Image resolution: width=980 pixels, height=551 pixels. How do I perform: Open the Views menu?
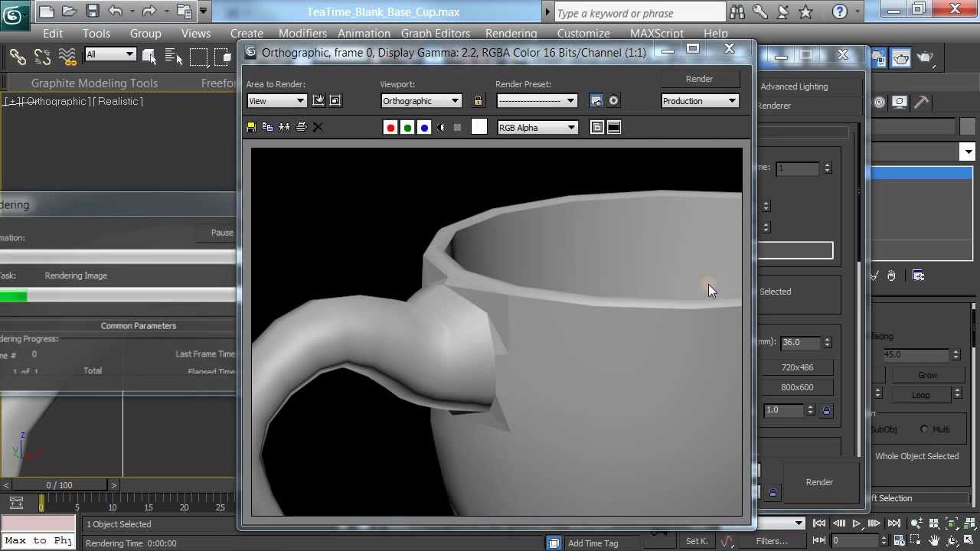(196, 34)
